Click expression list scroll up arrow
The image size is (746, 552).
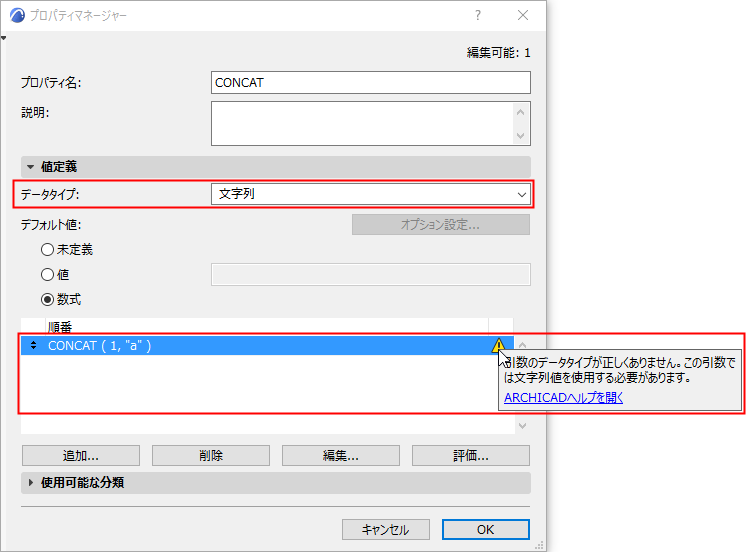pyautogui.click(x=522, y=345)
